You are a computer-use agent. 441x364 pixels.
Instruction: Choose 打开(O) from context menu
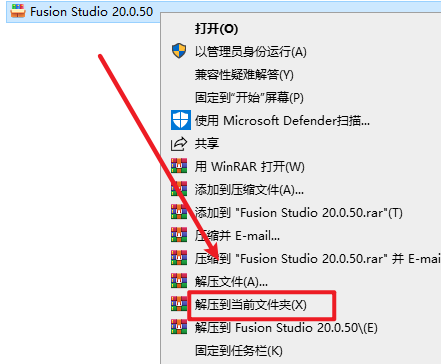pos(216,29)
